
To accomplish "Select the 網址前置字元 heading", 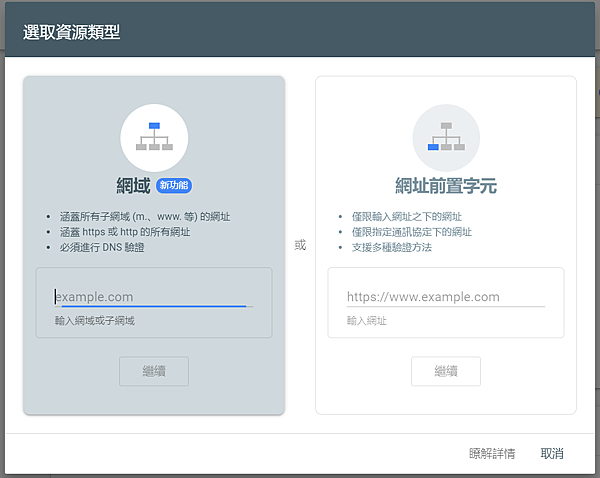I will coord(446,186).
